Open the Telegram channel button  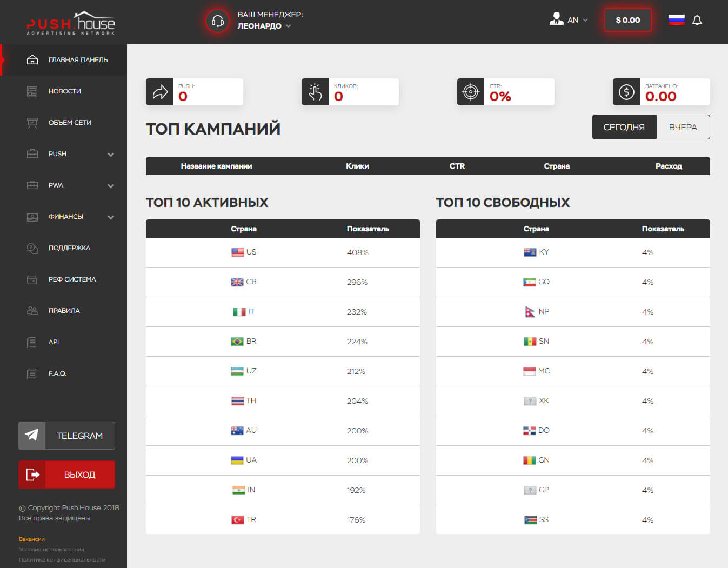click(66, 436)
